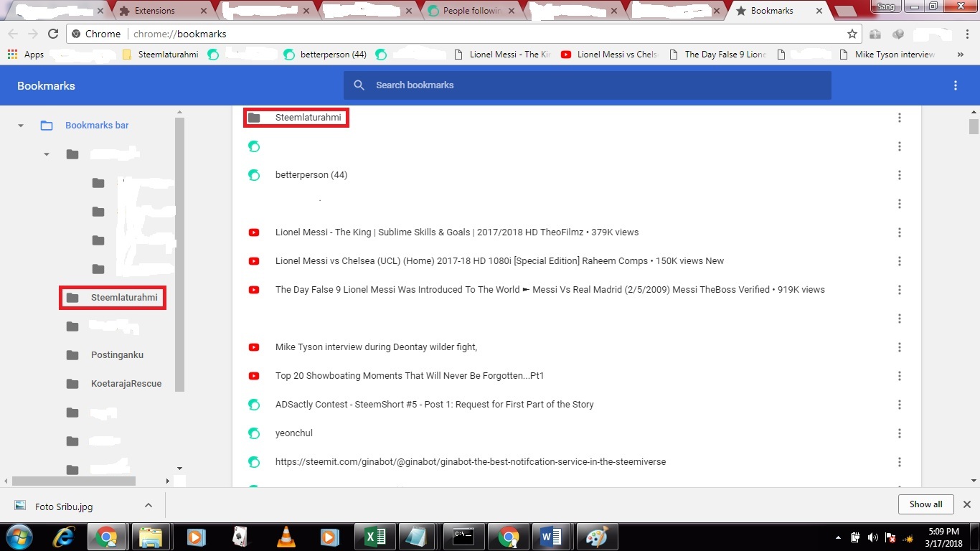Open the more menu for the Top 20 Showboating row
The image size is (980, 551).
900,376
